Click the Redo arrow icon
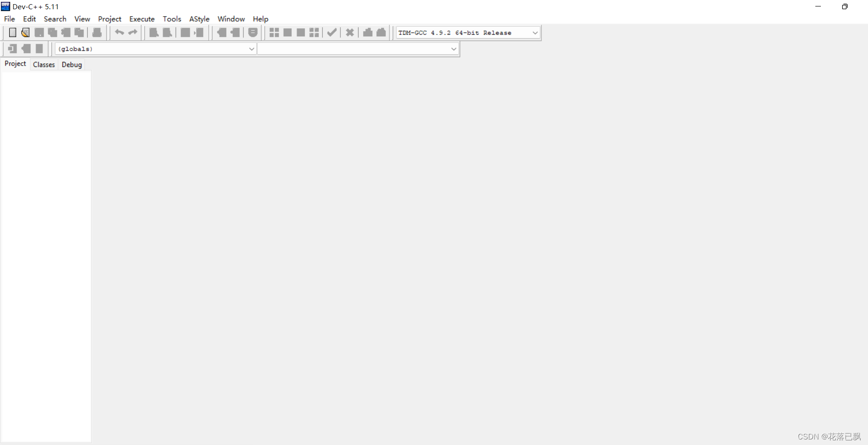The image size is (868, 445). (133, 32)
